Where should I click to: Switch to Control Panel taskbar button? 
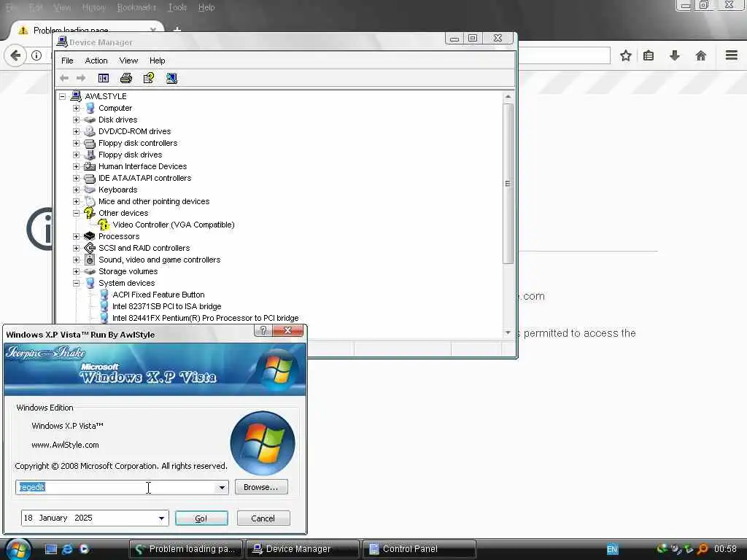tap(419, 549)
